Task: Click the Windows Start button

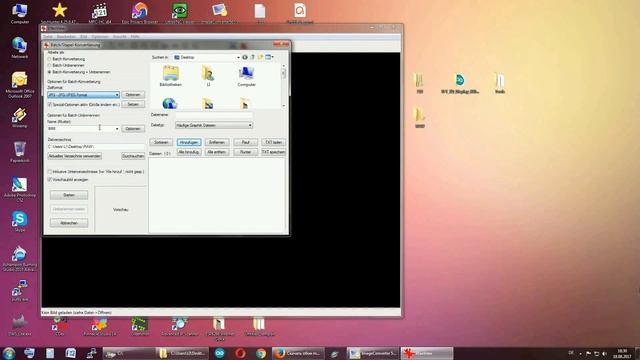Action: click(9, 353)
